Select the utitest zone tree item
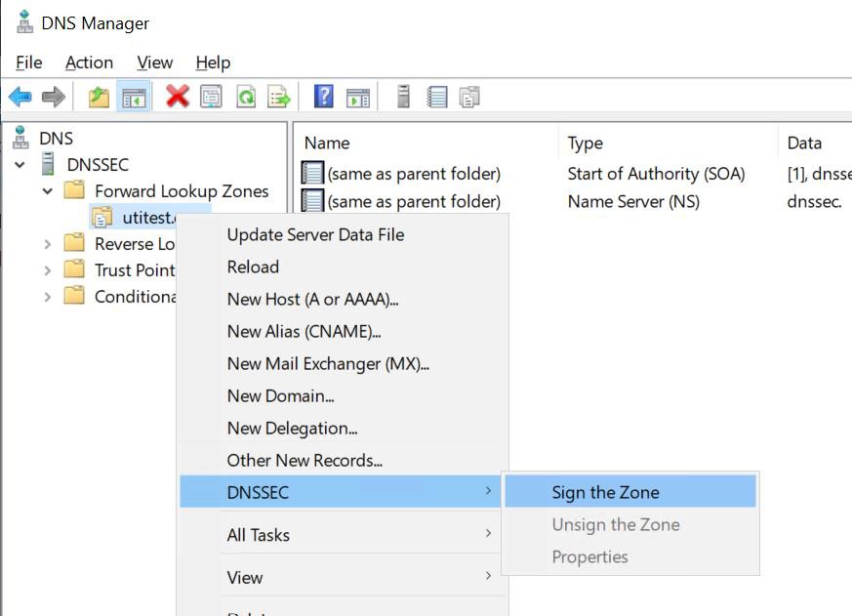The image size is (852, 616). (149, 217)
